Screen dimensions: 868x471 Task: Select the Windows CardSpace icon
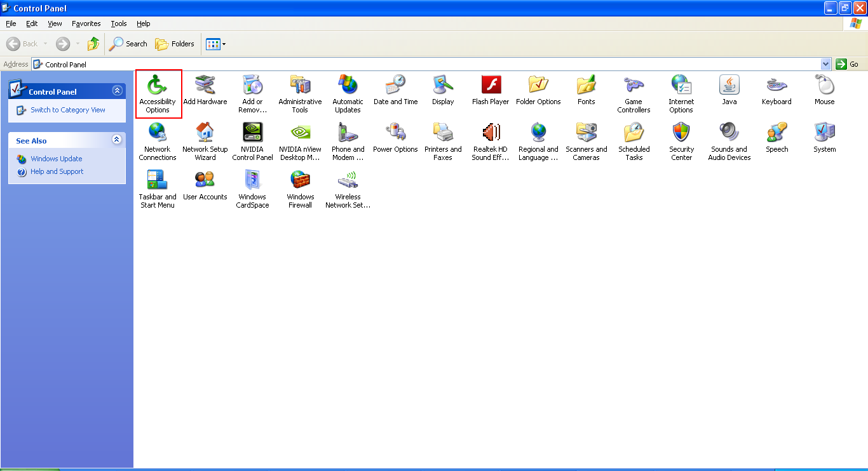coord(252,189)
